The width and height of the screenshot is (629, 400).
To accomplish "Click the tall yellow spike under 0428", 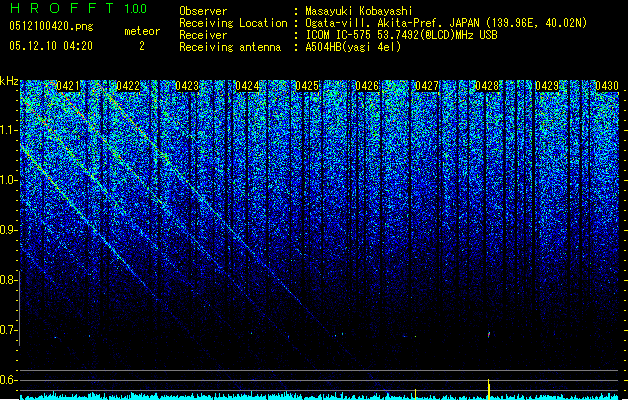I will tap(489, 389).
